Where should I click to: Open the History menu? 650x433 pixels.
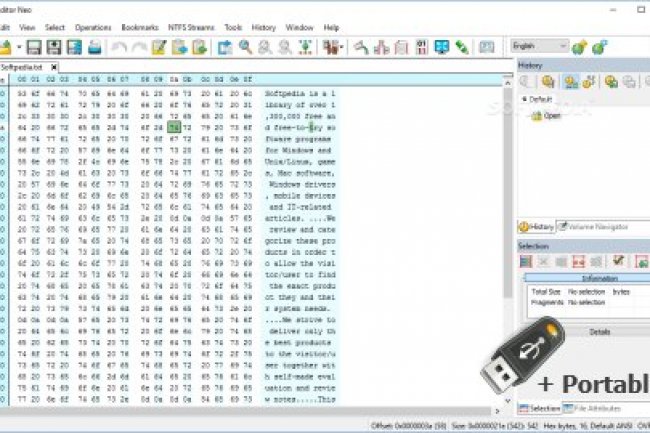[x=264, y=28]
